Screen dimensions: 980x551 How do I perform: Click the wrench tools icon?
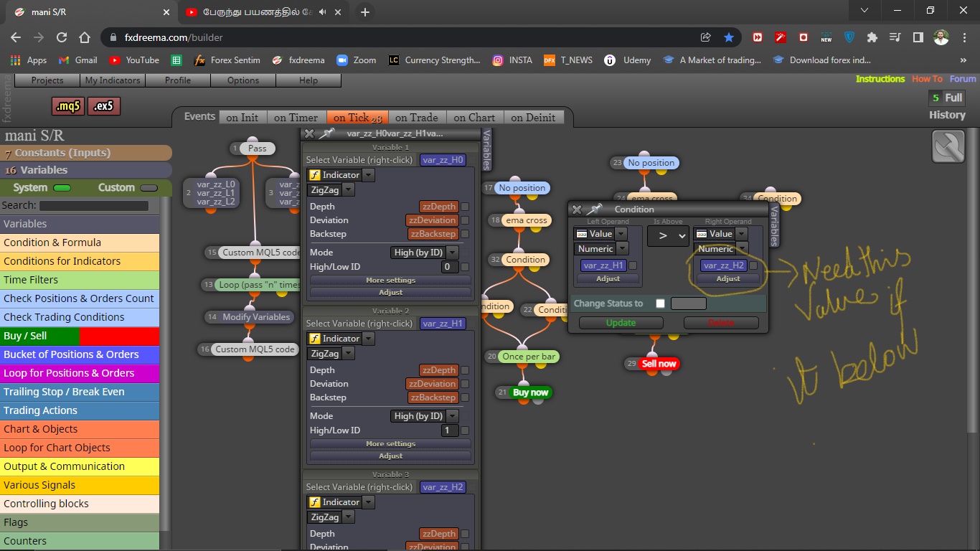[x=948, y=146]
